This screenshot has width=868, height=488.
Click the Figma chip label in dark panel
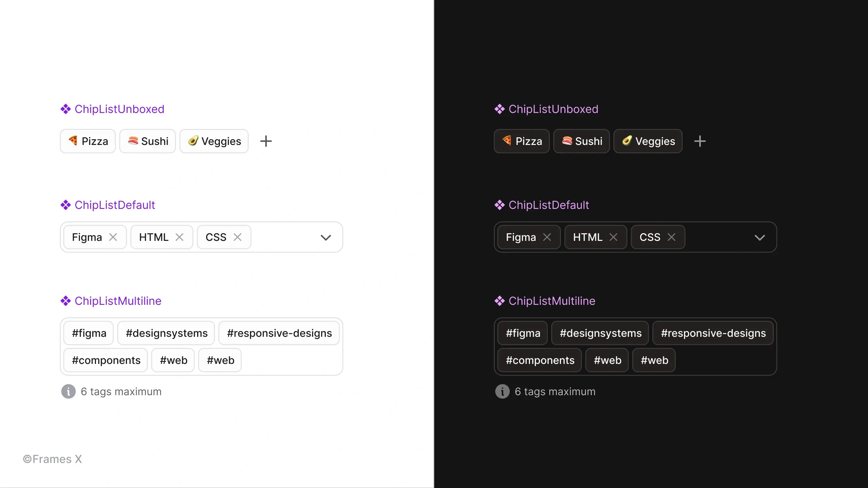521,237
